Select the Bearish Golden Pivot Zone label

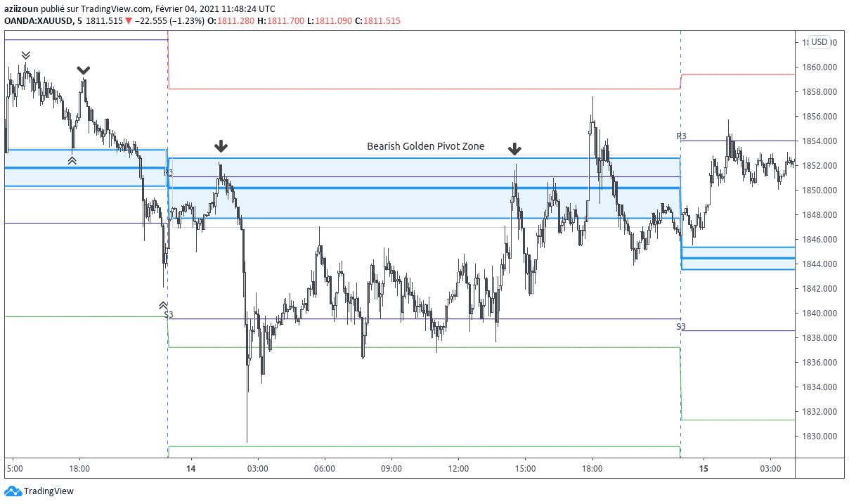(425, 146)
